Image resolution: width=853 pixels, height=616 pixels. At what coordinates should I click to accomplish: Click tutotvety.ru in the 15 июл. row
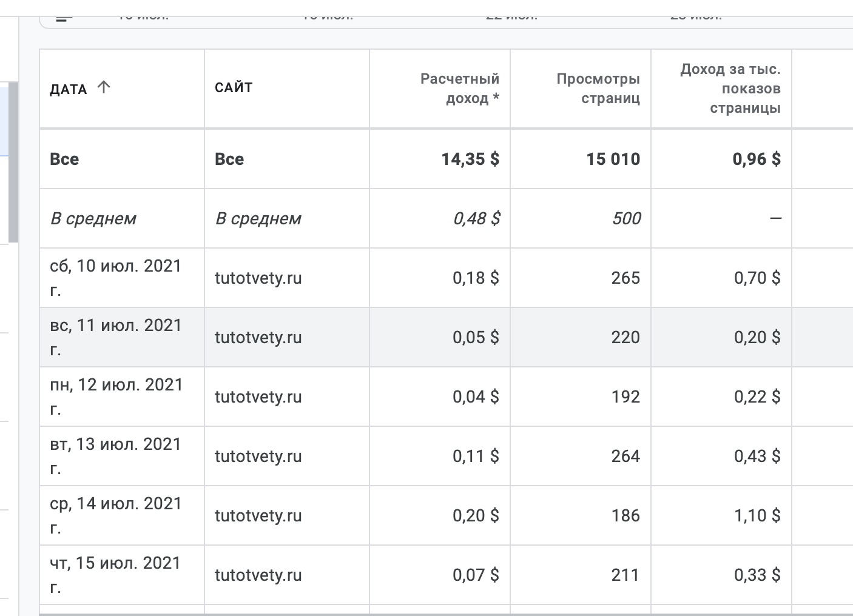(x=258, y=575)
